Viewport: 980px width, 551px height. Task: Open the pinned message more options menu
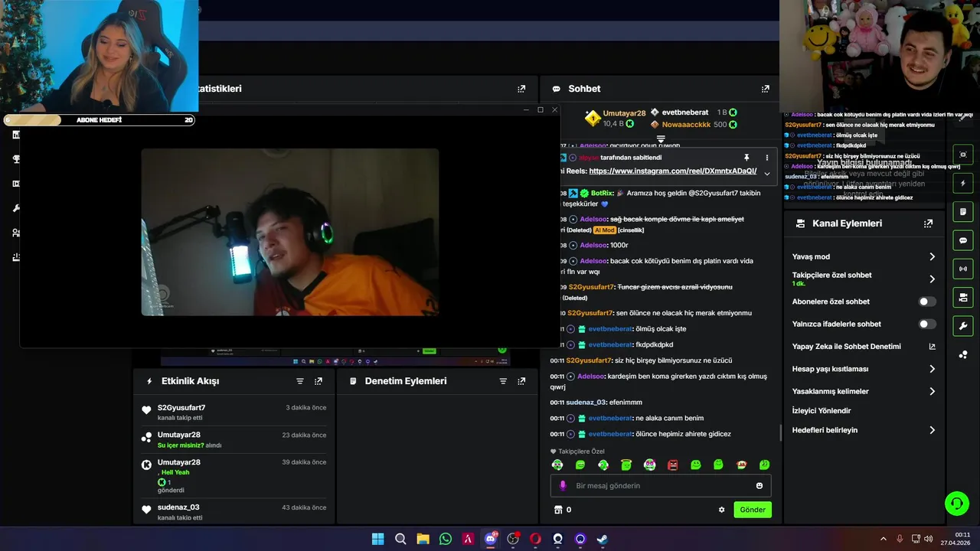(766, 158)
